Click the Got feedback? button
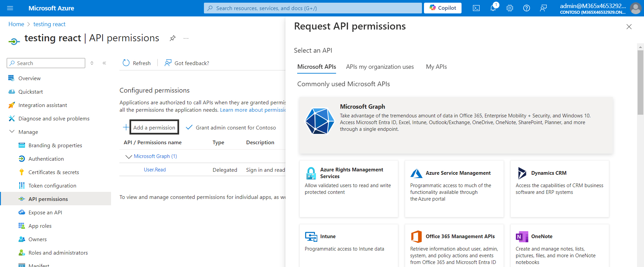 click(186, 63)
